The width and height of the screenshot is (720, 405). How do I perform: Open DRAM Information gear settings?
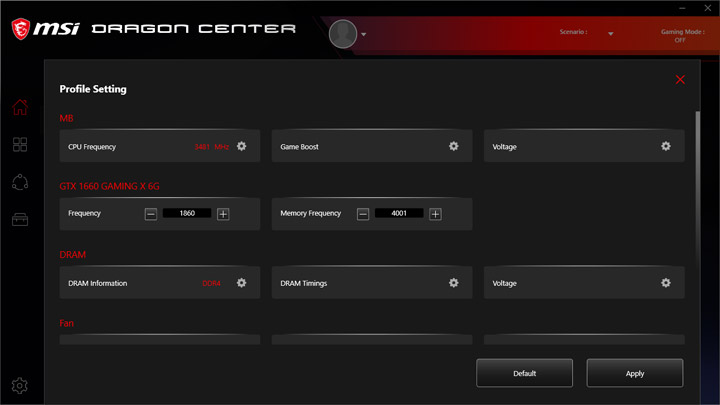pos(242,283)
